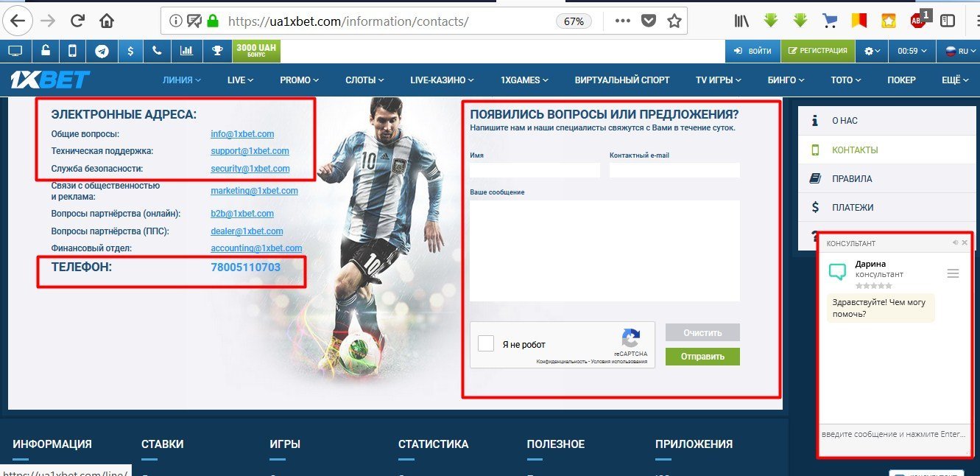
Task: Toggle the browser sidebar
Action: point(948,21)
